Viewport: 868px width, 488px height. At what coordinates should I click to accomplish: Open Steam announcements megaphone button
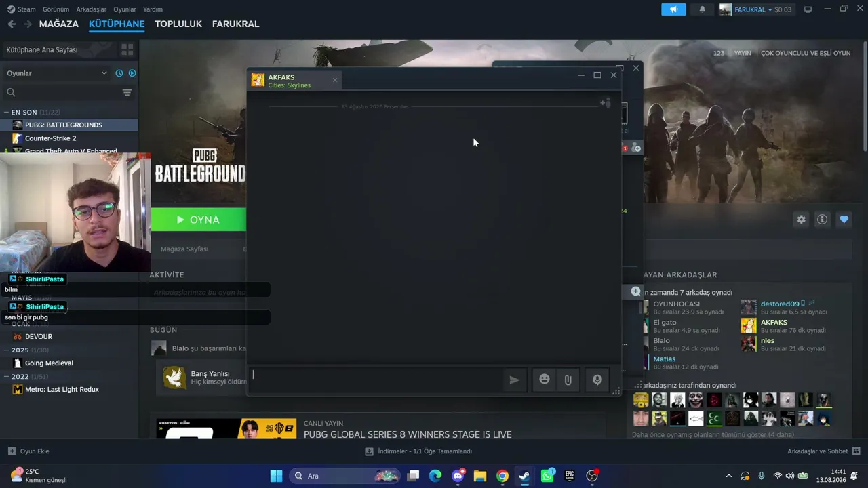[x=673, y=9]
